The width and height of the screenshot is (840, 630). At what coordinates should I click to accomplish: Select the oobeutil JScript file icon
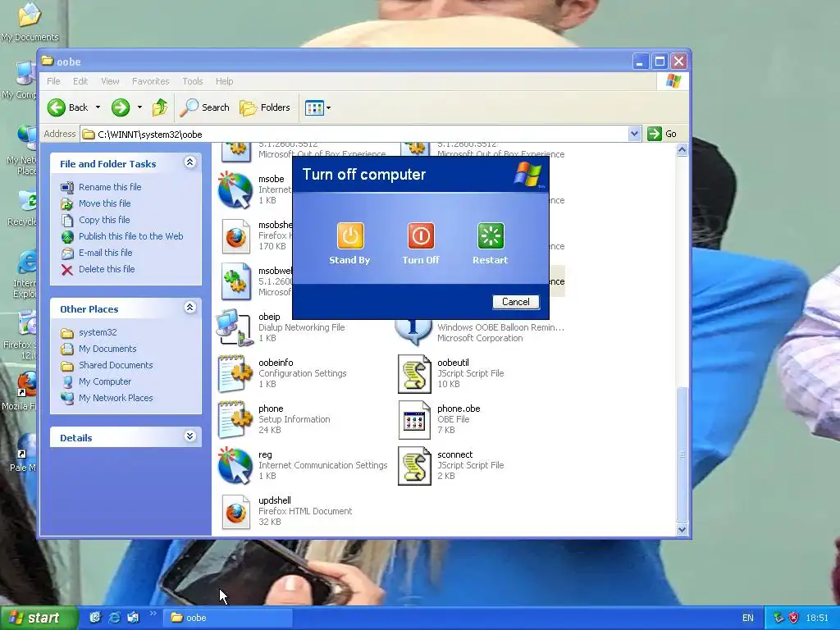pyautogui.click(x=414, y=373)
